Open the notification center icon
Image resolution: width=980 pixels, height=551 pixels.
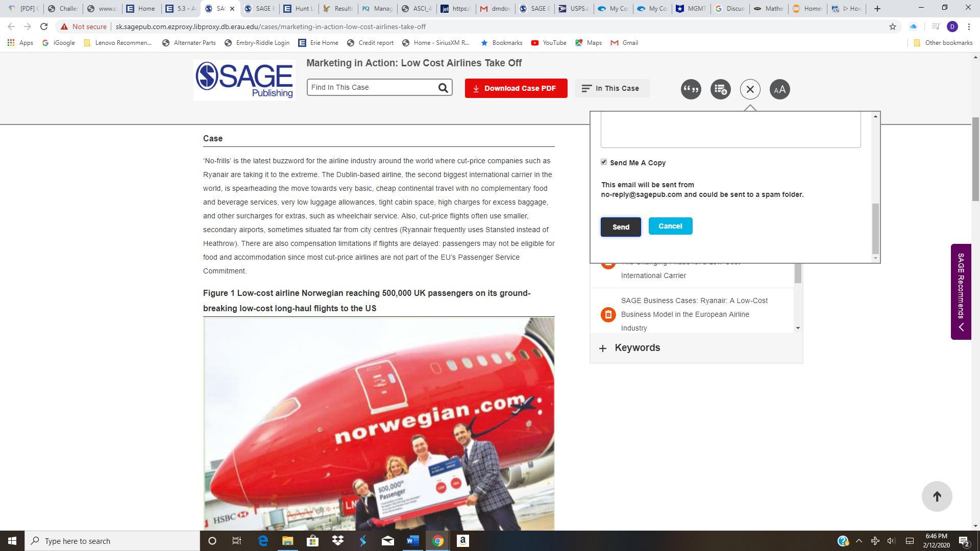[x=964, y=541]
